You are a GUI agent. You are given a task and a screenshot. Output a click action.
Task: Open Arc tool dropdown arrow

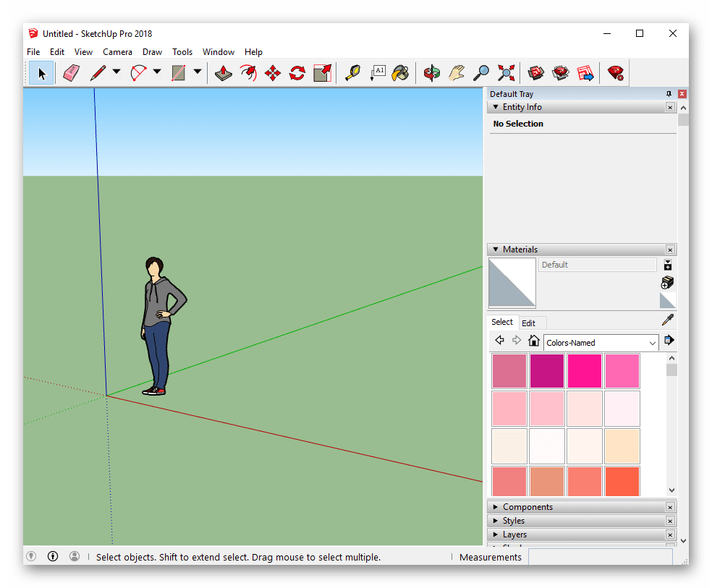pos(157,72)
